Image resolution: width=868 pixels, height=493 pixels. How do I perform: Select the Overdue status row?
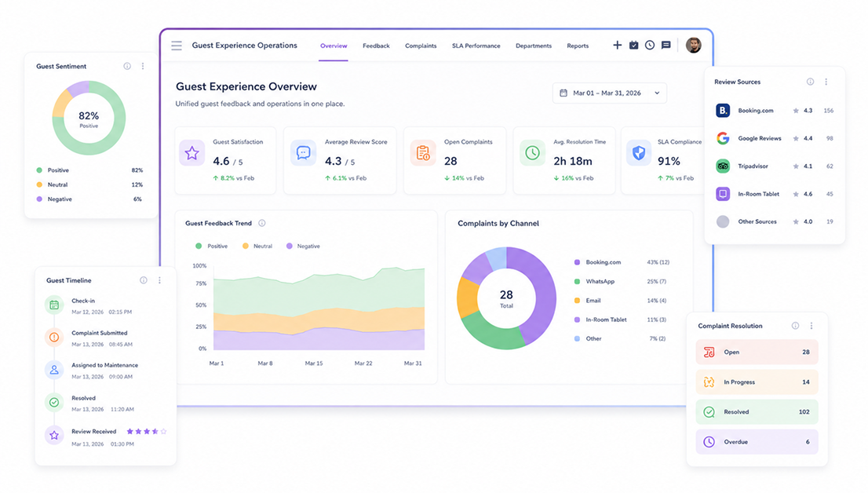click(x=757, y=441)
